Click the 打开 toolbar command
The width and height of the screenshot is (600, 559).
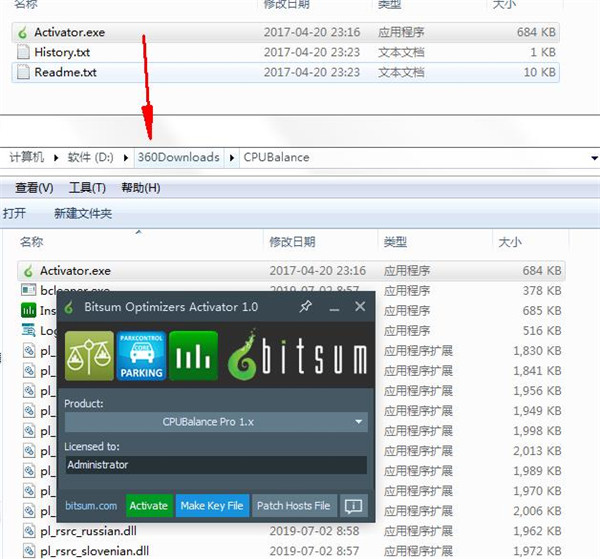click(x=15, y=213)
